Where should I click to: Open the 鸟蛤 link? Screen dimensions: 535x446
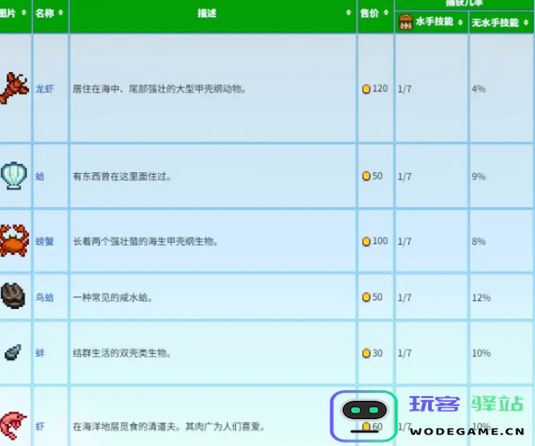(45, 298)
